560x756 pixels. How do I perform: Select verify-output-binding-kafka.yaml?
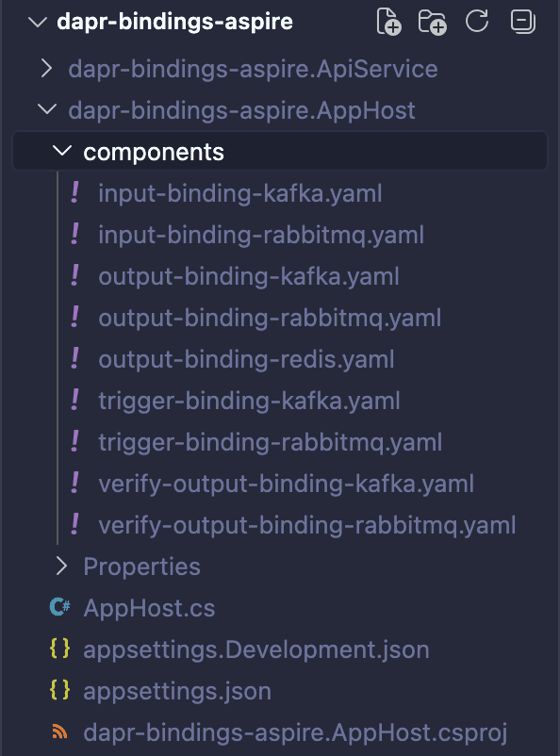(x=286, y=485)
